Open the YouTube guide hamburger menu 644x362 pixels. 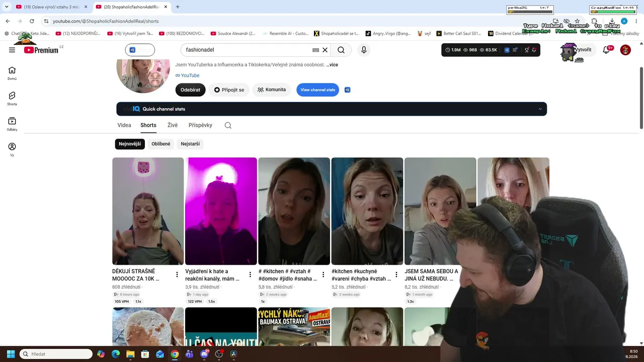coord(12,50)
